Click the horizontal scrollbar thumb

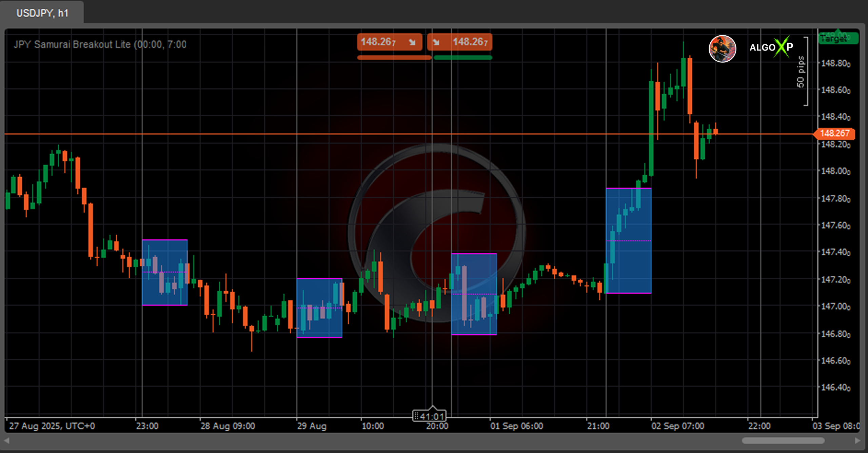pyautogui.click(x=783, y=440)
